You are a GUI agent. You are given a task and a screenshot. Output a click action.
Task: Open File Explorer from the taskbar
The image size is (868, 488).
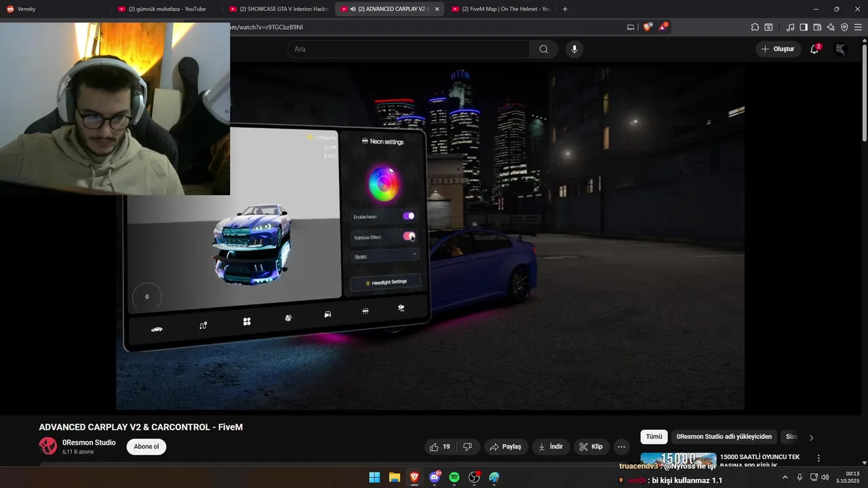click(x=394, y=478)
